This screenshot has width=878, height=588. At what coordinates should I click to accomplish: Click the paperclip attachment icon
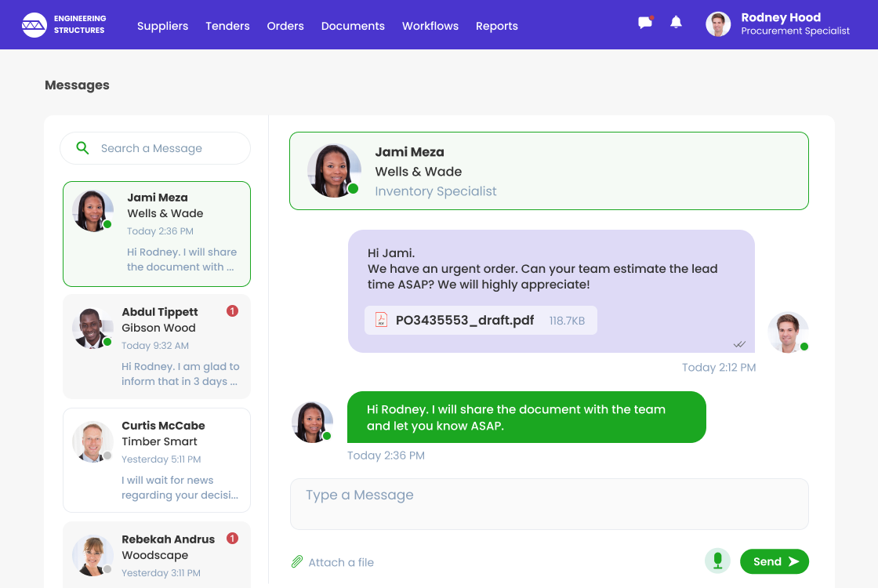(x=297, y=561)
